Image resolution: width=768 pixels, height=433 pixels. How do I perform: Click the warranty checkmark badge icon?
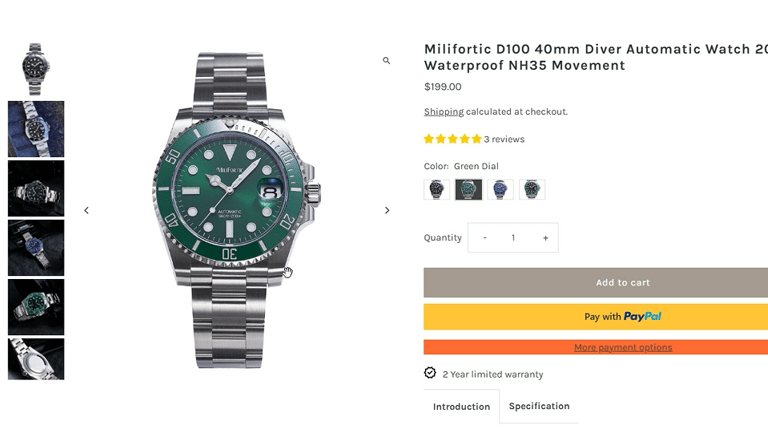pos(430,373)
